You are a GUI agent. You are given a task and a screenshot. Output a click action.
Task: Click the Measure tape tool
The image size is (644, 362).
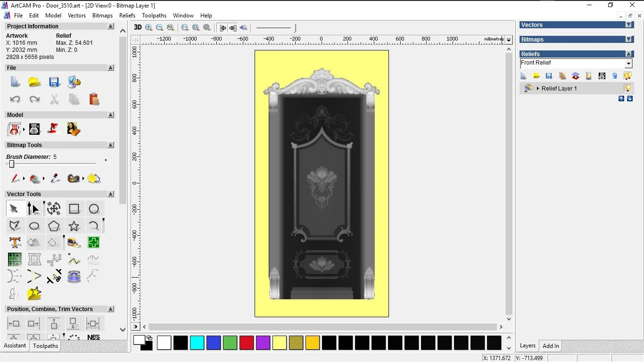[x=74, y=243]
